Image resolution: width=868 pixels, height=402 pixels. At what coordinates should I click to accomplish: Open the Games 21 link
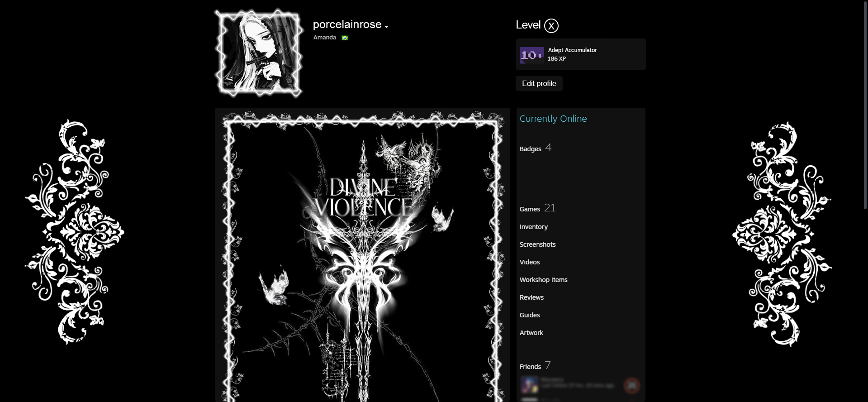(537, 208)
